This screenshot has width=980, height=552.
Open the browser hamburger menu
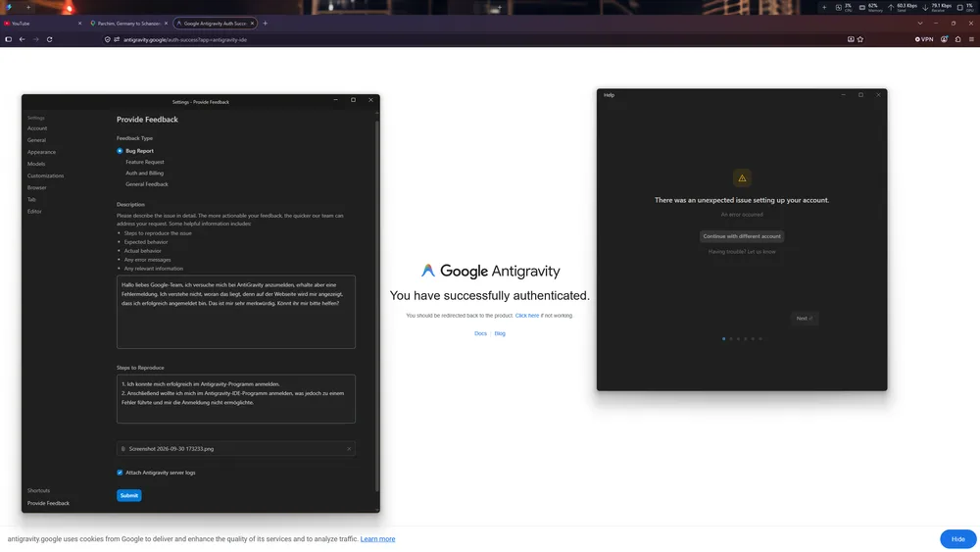pos(971,39)
